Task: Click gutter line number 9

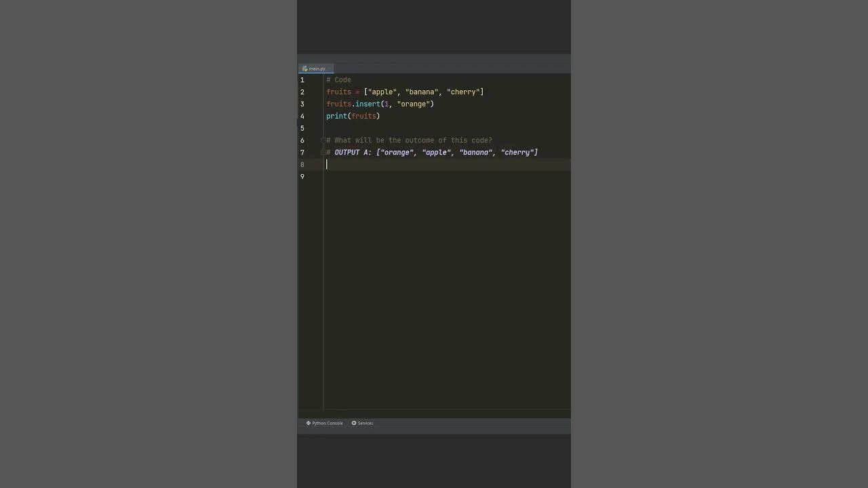Action: point(302,177)
